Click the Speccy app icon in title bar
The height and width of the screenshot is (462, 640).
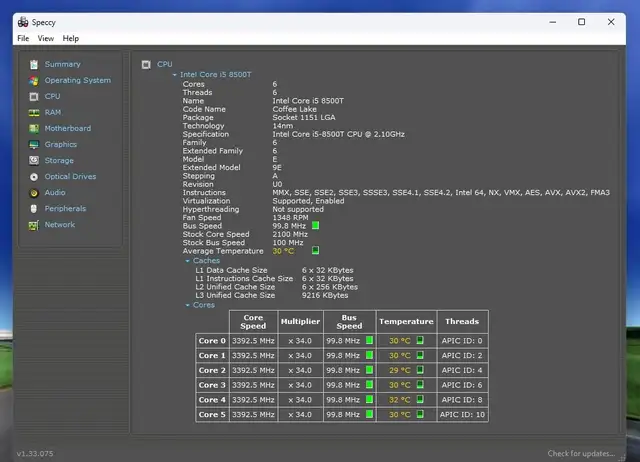(23, 22)
